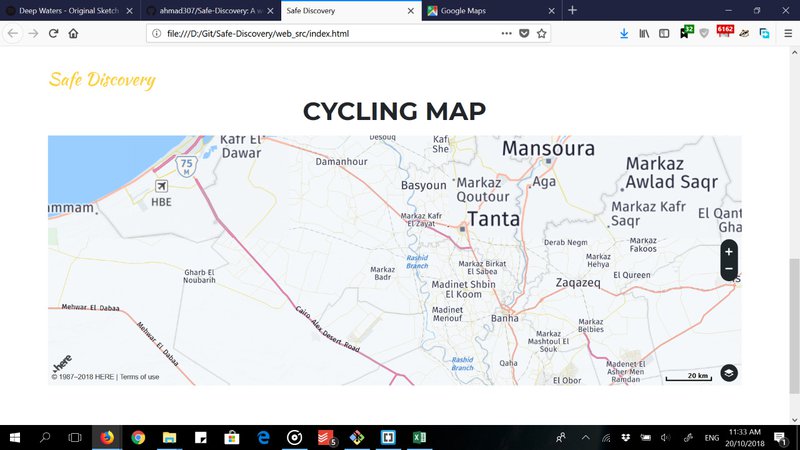
Task: Open Microsoft Edge from taskbar
Action: (263, 437)
